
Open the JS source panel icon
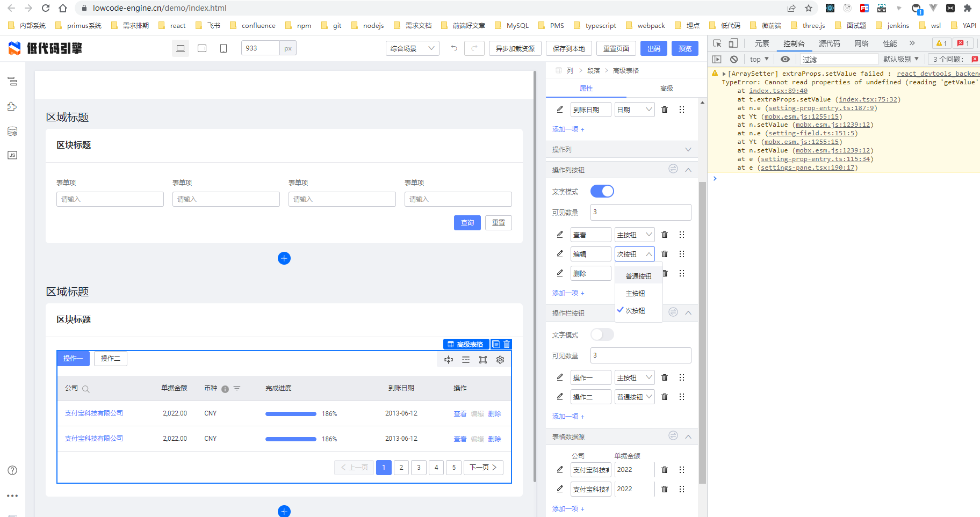pyautogui.click(x=12, y=155)
